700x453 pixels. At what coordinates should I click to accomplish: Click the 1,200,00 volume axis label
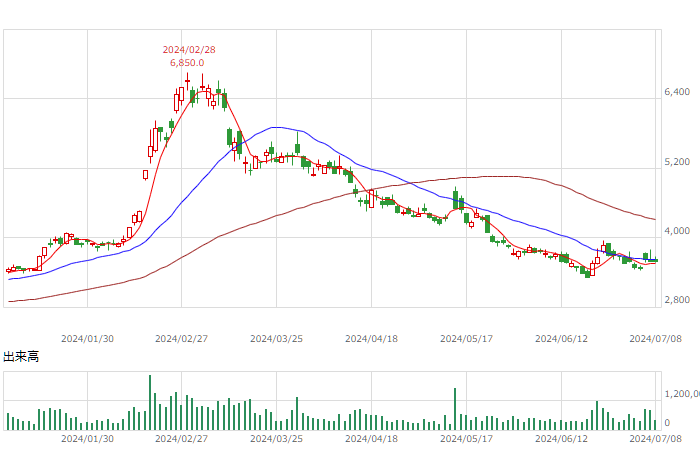[682, 394]
